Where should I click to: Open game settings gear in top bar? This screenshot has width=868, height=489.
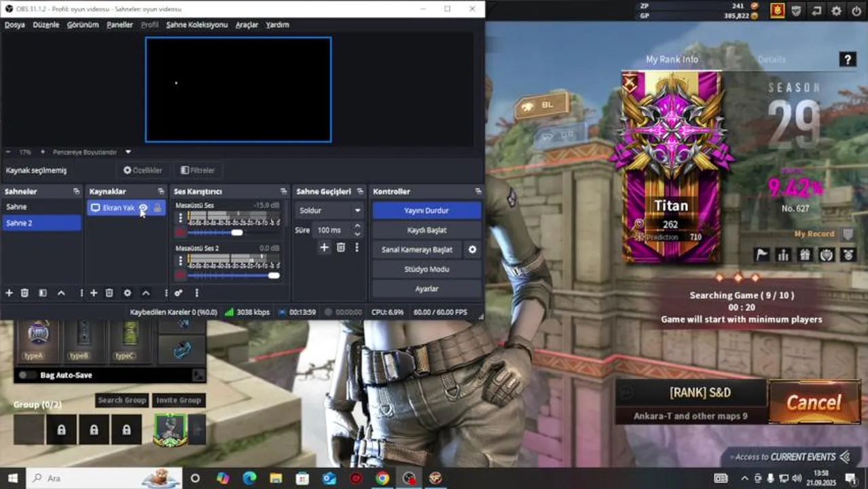click(836, 11)
